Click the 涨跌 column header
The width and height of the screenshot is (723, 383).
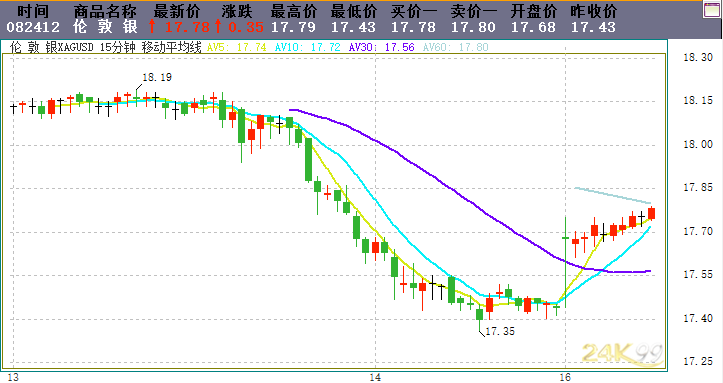pos(237,11)
